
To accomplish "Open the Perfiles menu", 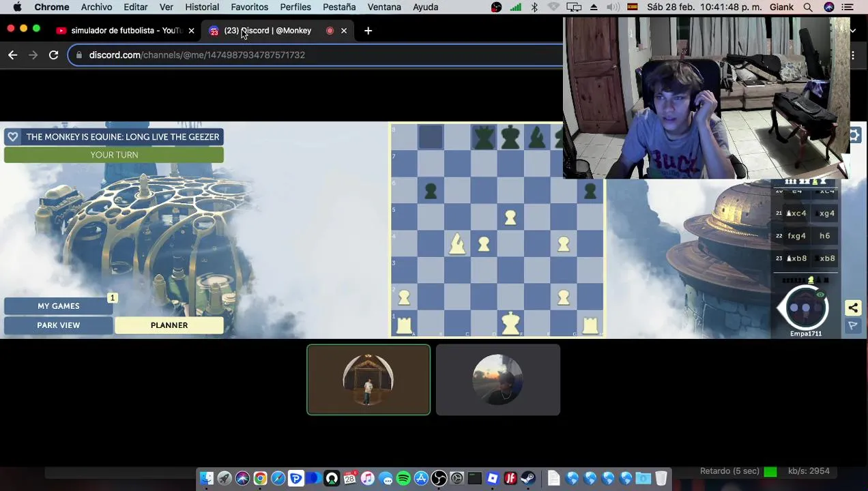I will [x=295, y=8].
